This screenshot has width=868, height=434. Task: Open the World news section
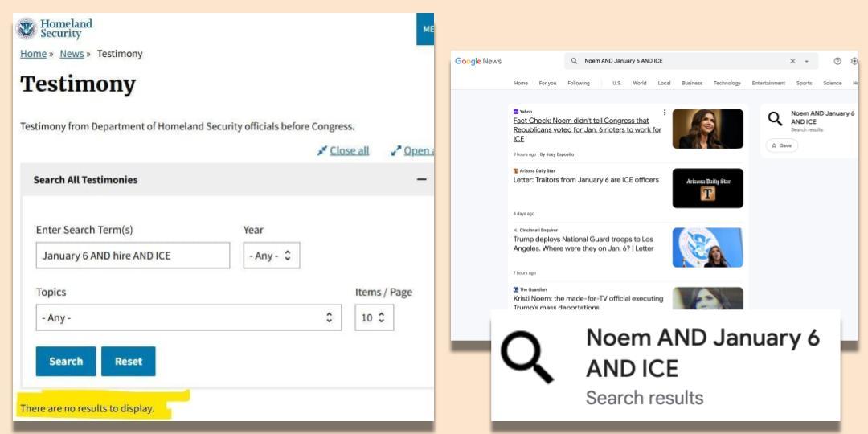click(x=640, y=83)
